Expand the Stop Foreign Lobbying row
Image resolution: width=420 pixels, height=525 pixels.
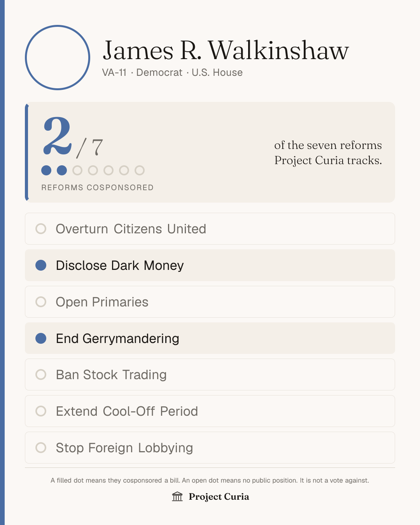tap(210, 448)
